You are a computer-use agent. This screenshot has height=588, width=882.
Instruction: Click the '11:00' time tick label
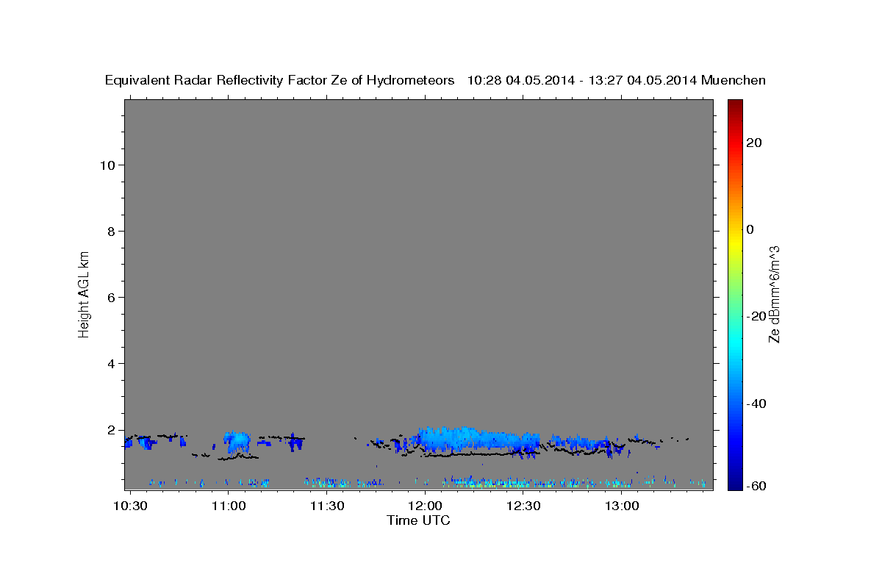coord(228,506)
